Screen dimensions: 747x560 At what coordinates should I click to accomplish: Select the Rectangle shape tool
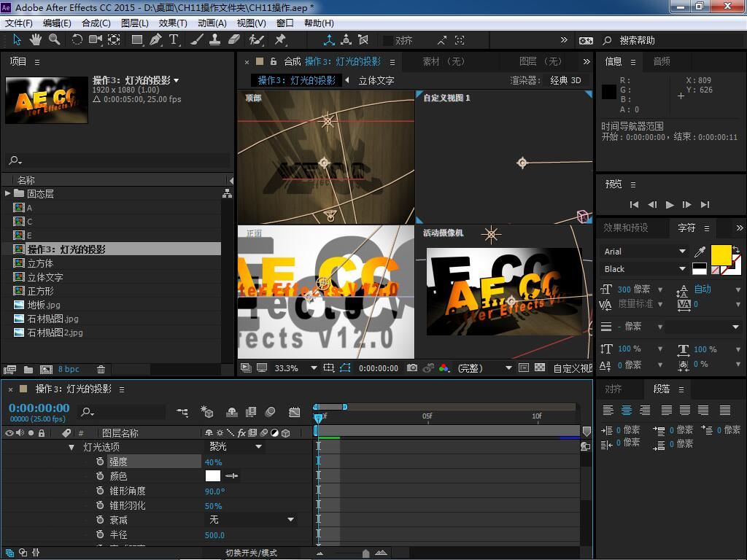pyautogui.click(x=137, y=40)
